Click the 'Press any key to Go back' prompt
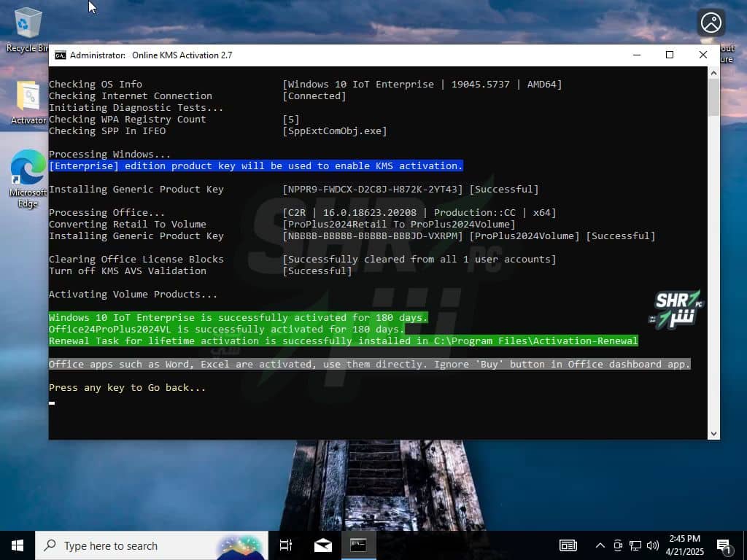 [x=127, y=388]
